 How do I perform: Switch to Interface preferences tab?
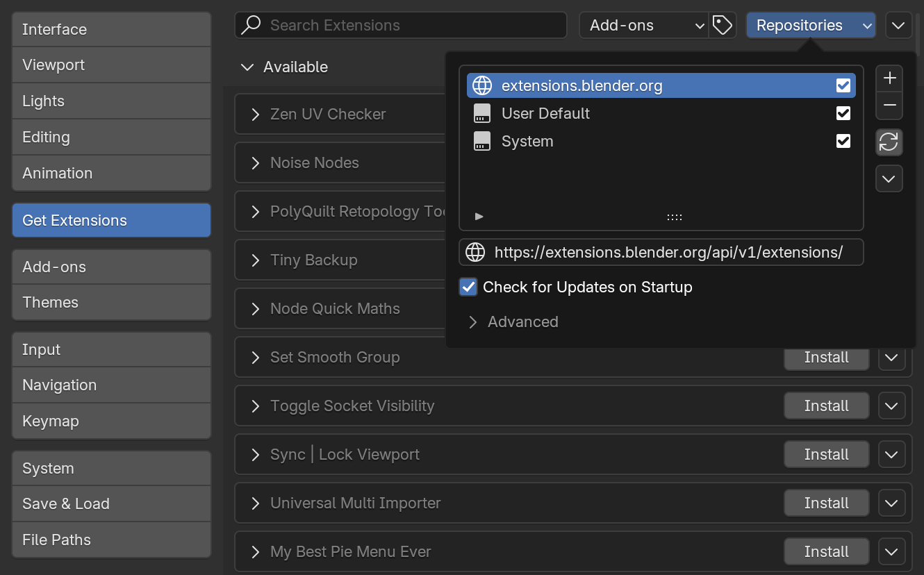click(111, 29)
